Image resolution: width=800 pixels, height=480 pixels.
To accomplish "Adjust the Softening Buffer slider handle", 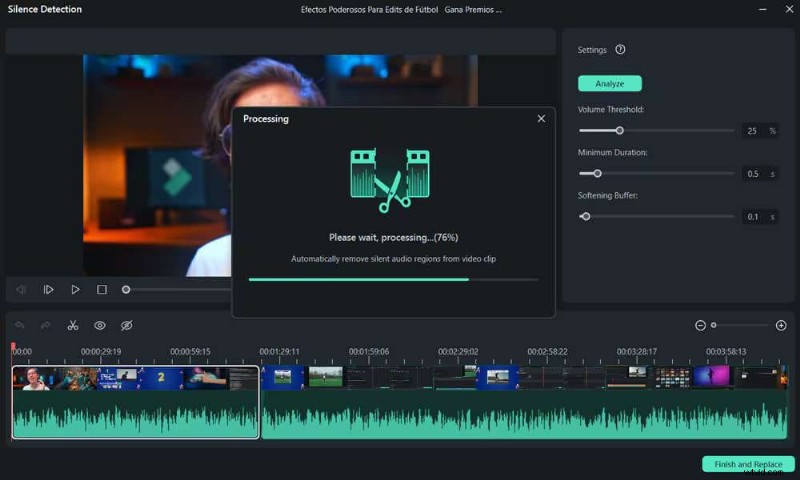I will [x=586, y=216].
